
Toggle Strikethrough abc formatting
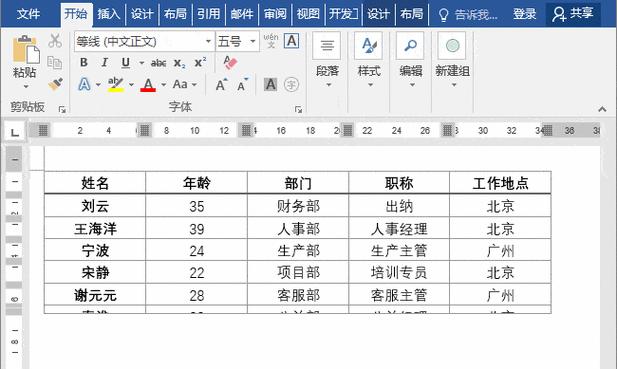(x=158, y=63)
